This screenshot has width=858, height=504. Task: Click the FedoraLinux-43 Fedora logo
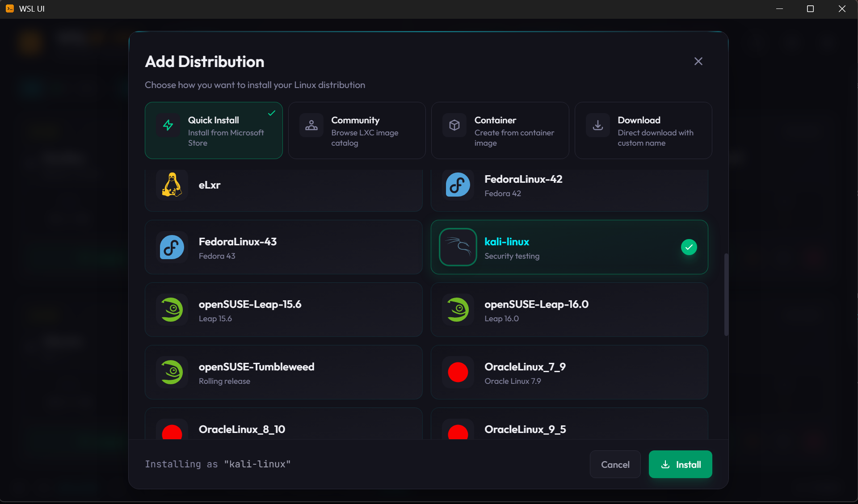coord(172,247)
